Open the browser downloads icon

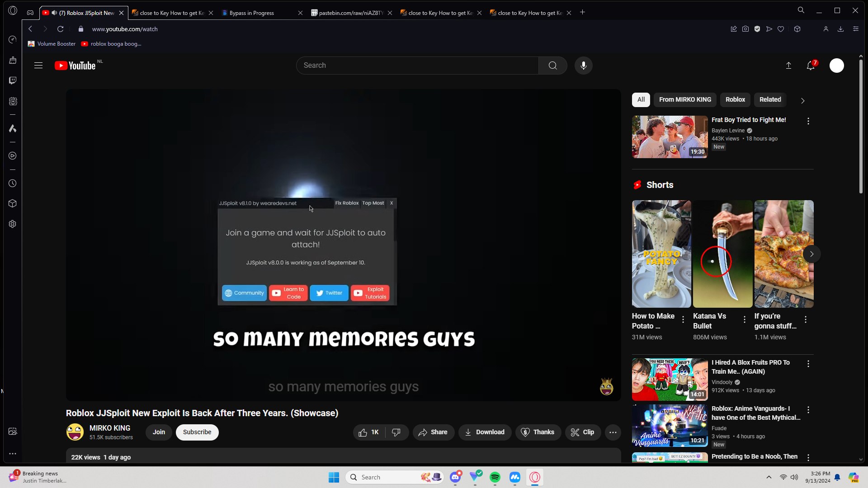tap(840, 29)
